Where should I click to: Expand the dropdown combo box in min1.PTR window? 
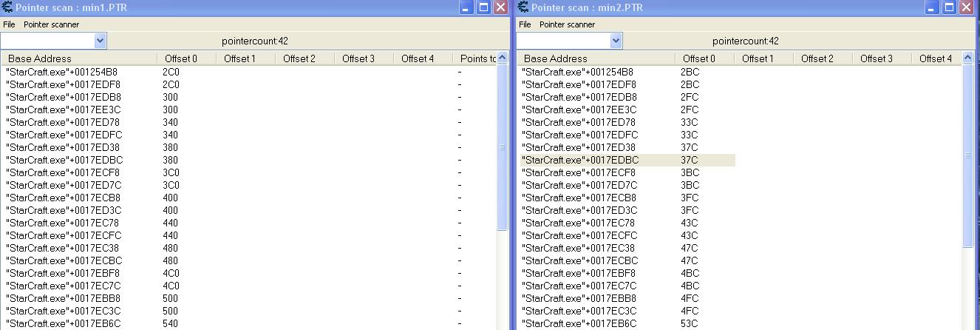pos(100,41)
